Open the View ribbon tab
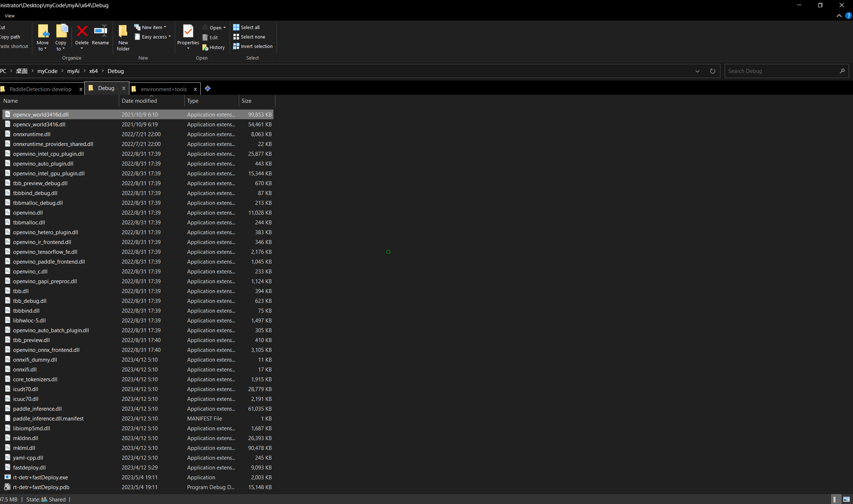The width and height of the screenshot is (853, 504). tap(9, 16)
